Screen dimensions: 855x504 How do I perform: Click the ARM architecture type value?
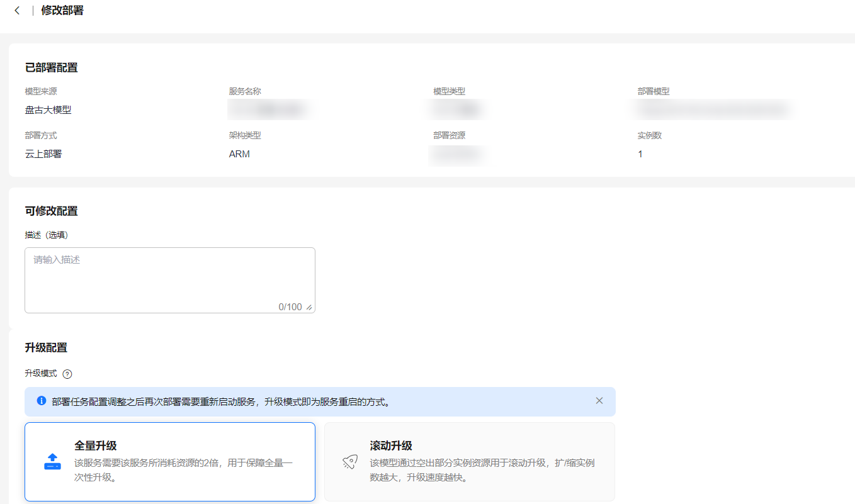click(x=239, y=154)
